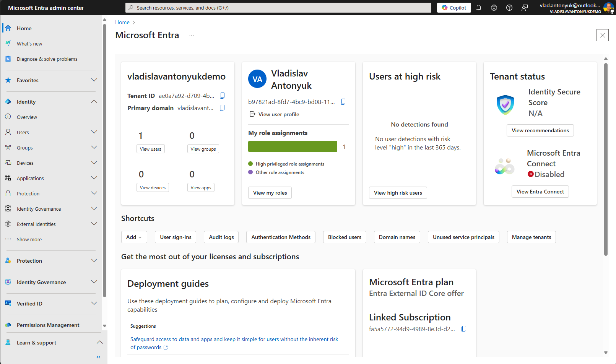Click the Learn & support icon

click(8, 343)
